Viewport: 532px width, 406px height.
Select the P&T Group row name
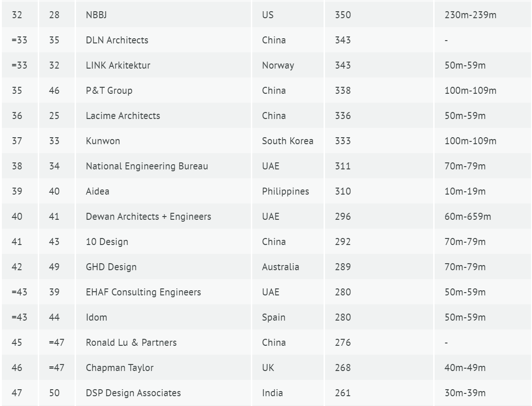109,91
